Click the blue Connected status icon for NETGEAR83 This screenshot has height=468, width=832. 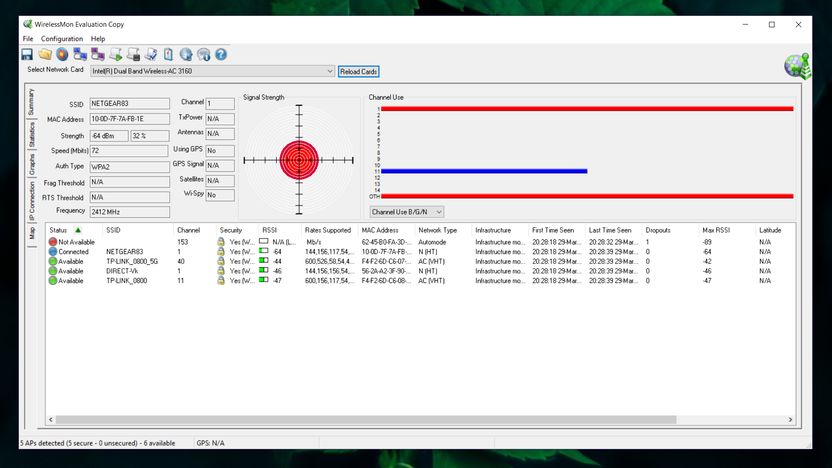(x=53, y=252)
